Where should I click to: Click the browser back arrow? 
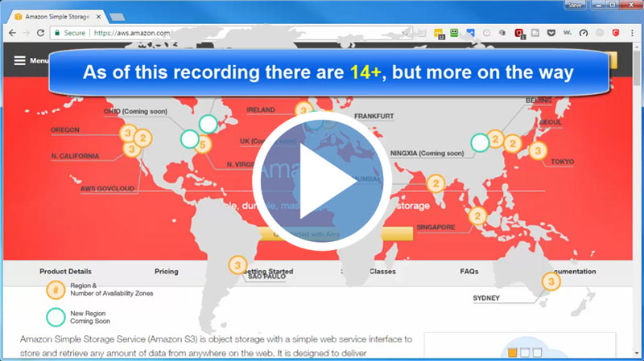pos(12,33)
